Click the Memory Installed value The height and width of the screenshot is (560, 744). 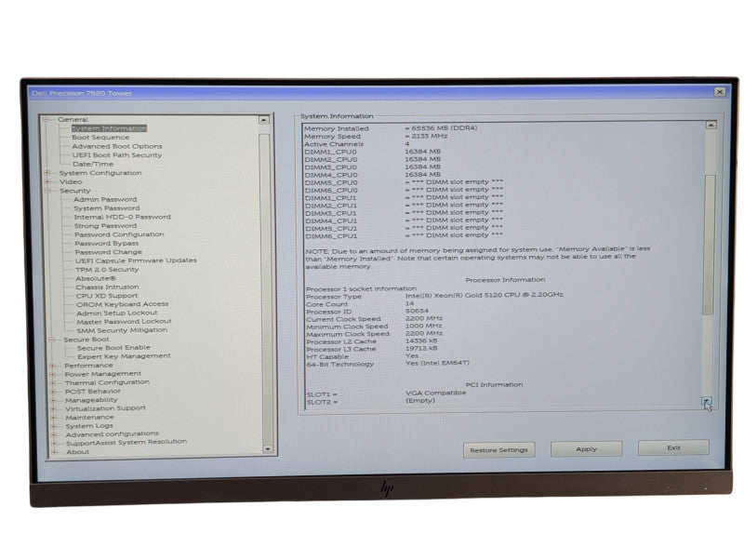click(x=441, y=128)
